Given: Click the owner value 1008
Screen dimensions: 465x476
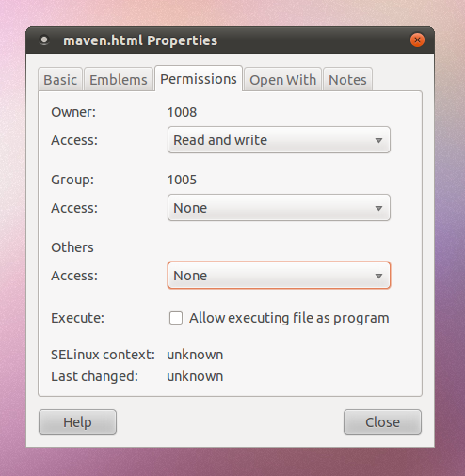Looking at the screenshot, I should tap(182, 112).
